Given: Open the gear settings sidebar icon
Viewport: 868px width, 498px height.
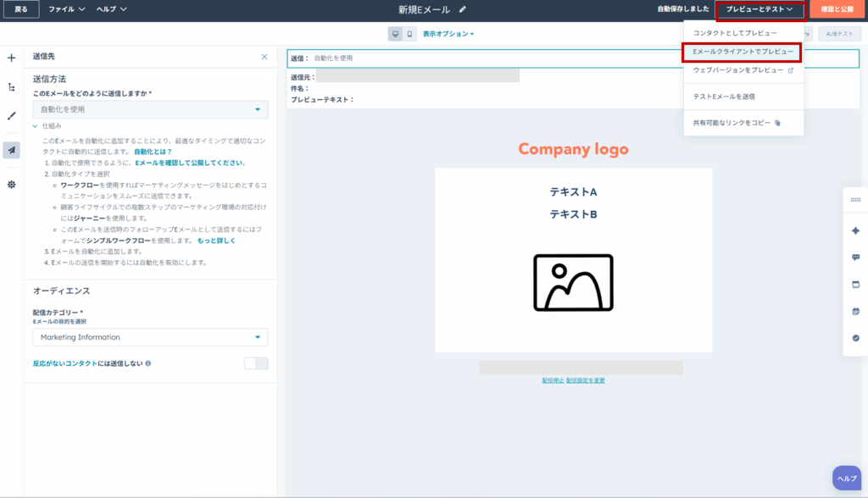Looking at the screenshot, I should 11,184.
